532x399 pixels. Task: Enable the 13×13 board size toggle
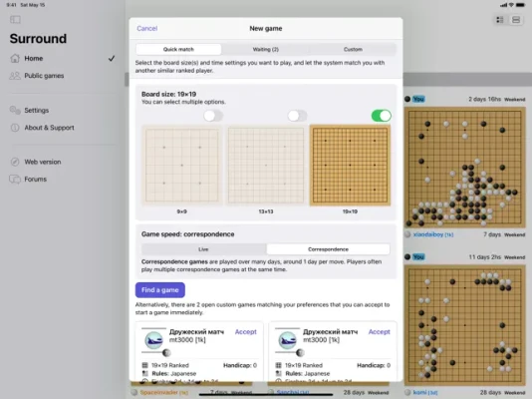(297, 116)
